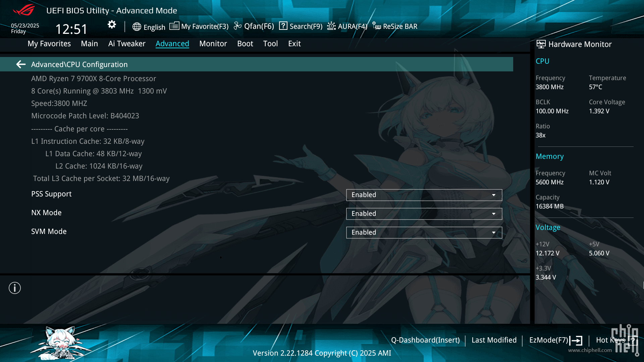Click the Hardware Monitor panel title
The width and height of the screenshot is (644, 362).
(x=580, y=44)
